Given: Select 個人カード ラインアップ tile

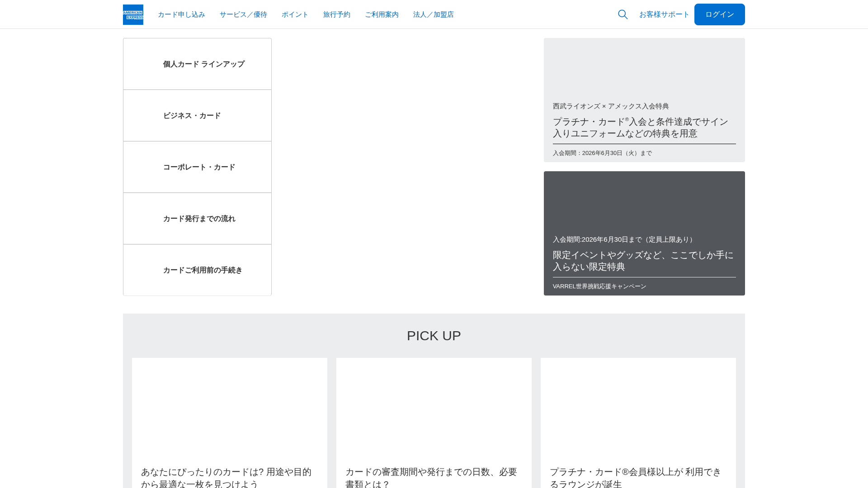Looking at the screenshot, I should (x=197, y=64).
